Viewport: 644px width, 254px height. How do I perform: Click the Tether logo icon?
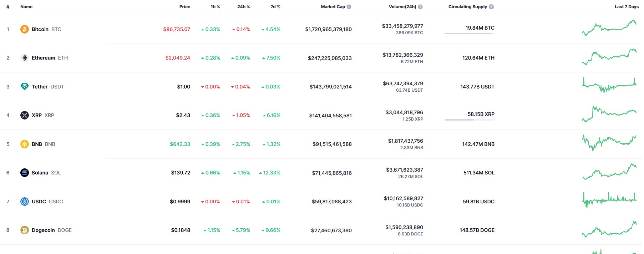tap(25, 87)
